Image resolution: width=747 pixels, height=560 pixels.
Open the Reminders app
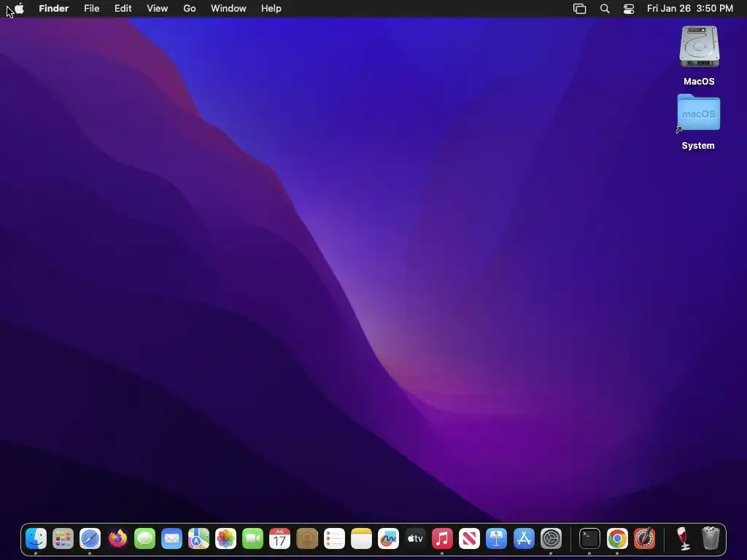point(334,539)
